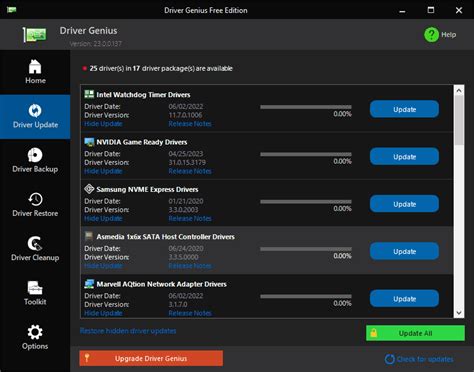The height and width of the screenshot is (372, 474).
Task: Click NVIDIA driver version 31.0.15.3179
Action: pos(187,162)
